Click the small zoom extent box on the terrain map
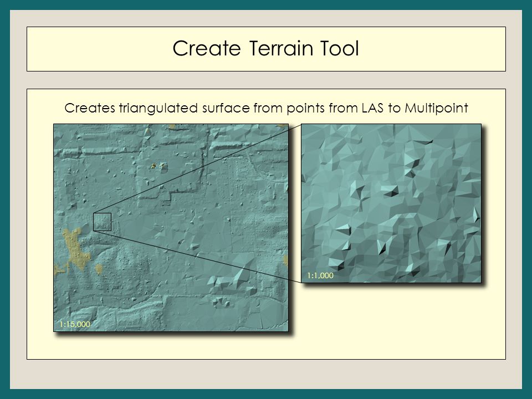Image resolution: width=532 pixels, height=399 pixels. click(102, 222)
